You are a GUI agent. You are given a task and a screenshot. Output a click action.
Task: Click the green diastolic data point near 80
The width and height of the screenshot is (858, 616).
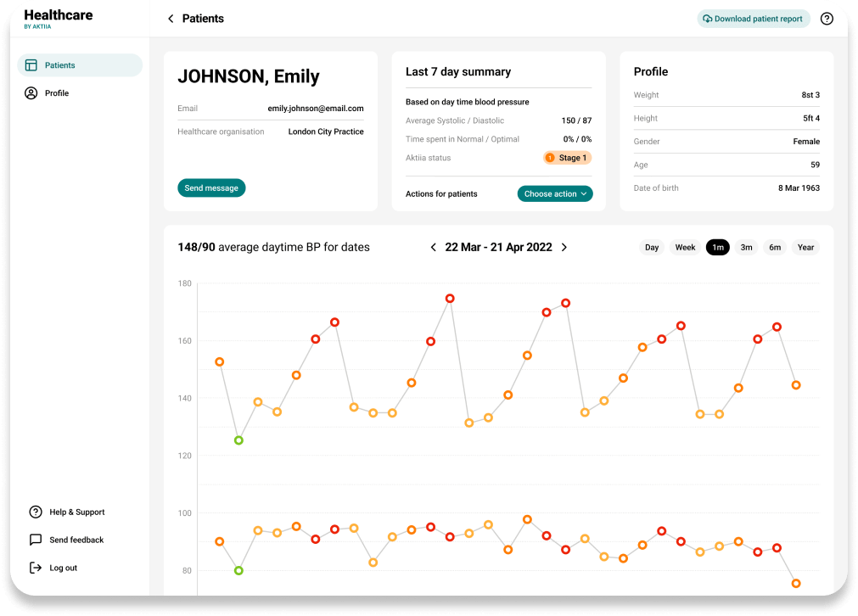point(238,570)
